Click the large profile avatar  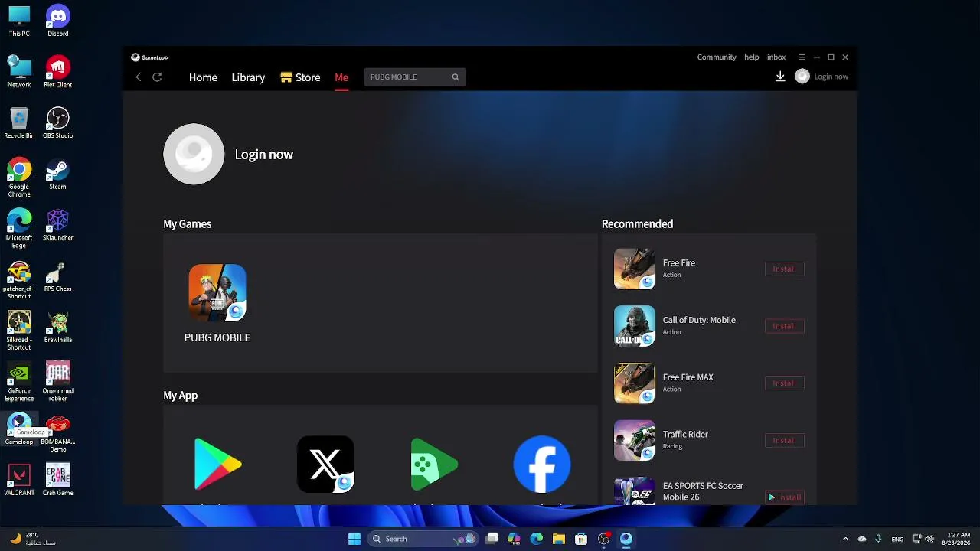pyautogui.click(x=194, y=154)
